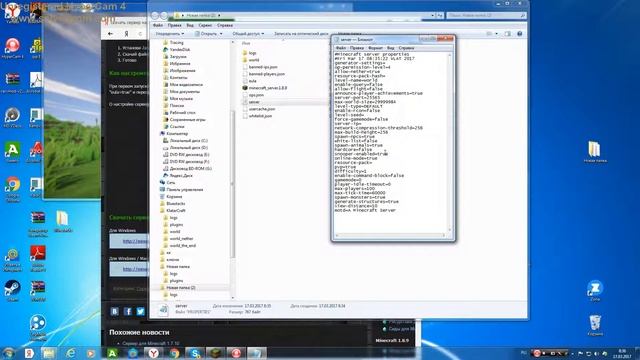Screen dimensions: 640x360
Task: Open the Новая папка desktop folder icon
Action: click(595, 152)
